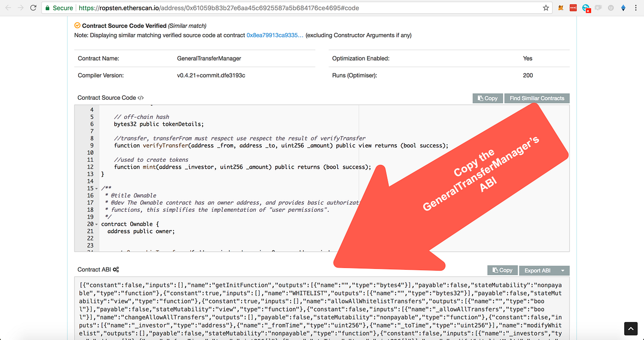Click the gray speech bubble extension icon
Viewport: 644px width, 340px height.
[x=598, y=8]
